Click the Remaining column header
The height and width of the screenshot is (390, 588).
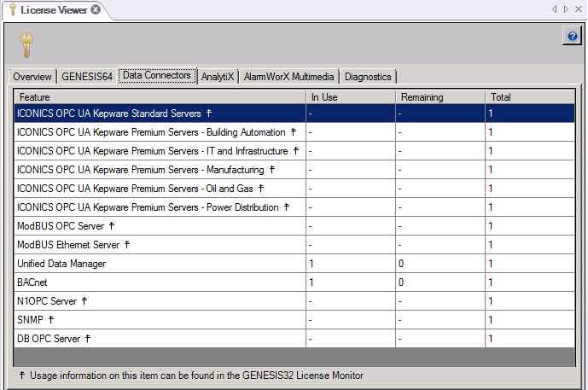click(440, 97)
